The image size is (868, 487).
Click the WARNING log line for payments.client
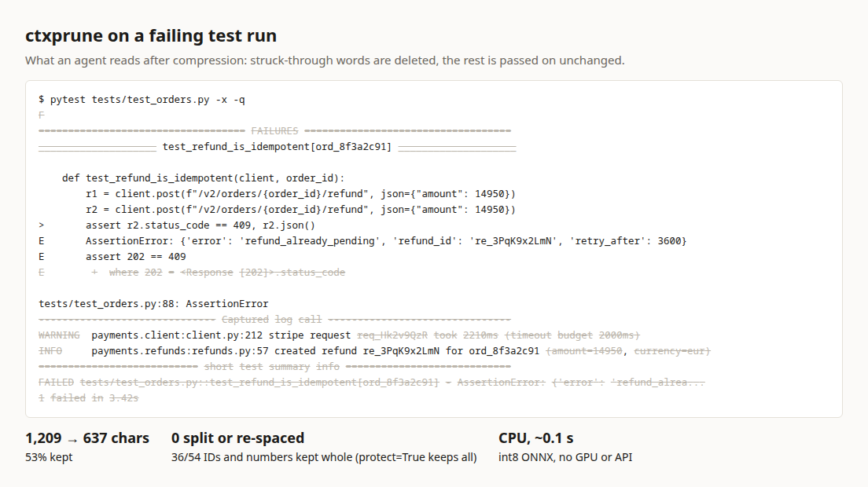tap(339, 335)
